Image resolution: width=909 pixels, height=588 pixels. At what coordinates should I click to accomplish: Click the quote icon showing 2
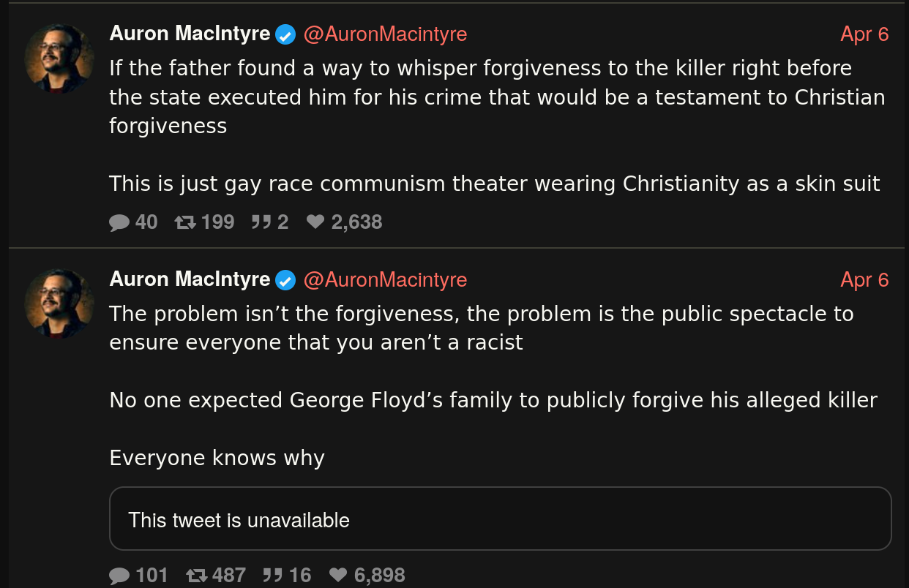click(x=261, y=222)
